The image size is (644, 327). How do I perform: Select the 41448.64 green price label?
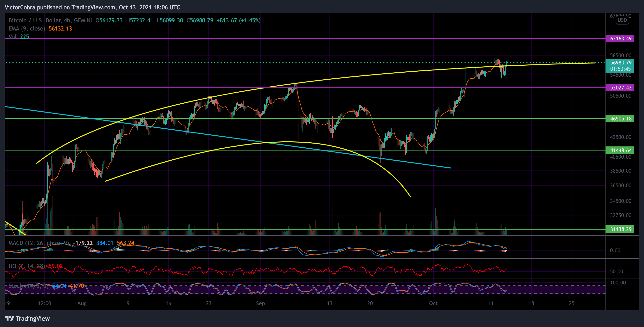[x=620, y=150]
